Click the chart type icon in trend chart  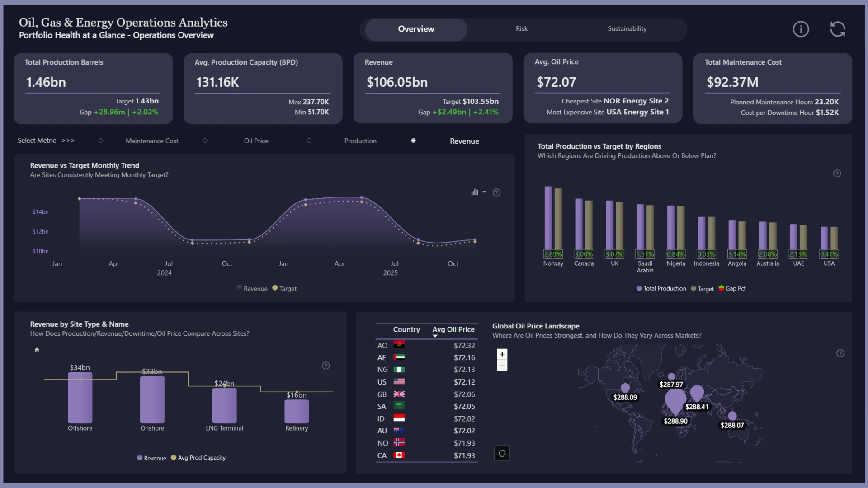475,192
